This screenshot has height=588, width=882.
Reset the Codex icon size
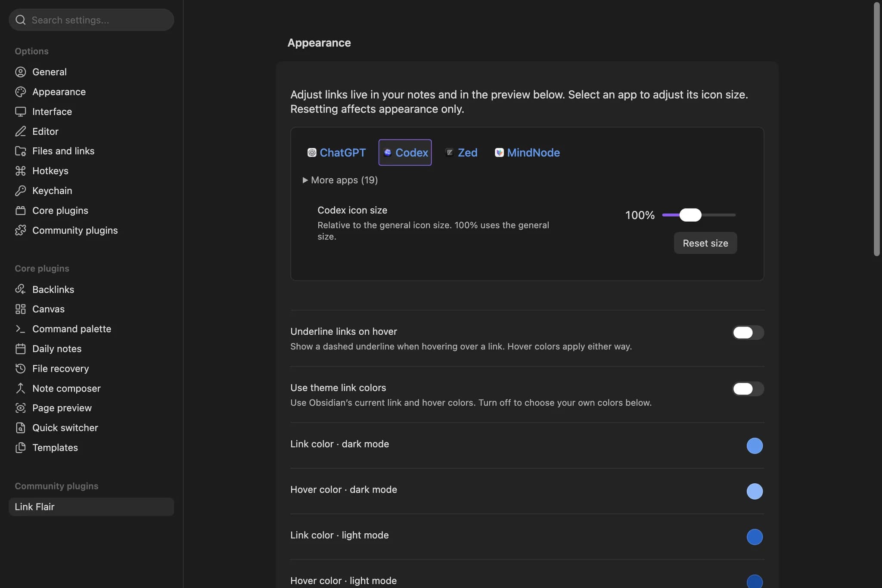(705, 243)
